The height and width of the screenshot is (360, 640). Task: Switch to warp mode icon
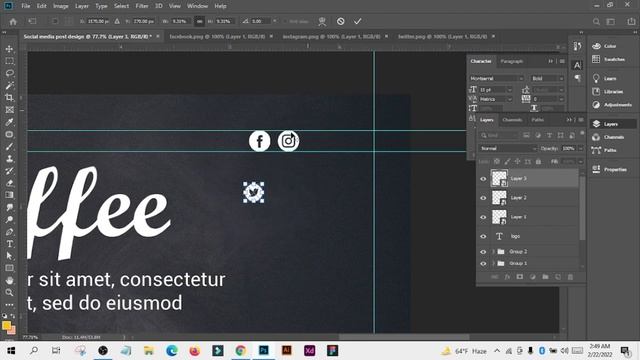coord(322,21)
